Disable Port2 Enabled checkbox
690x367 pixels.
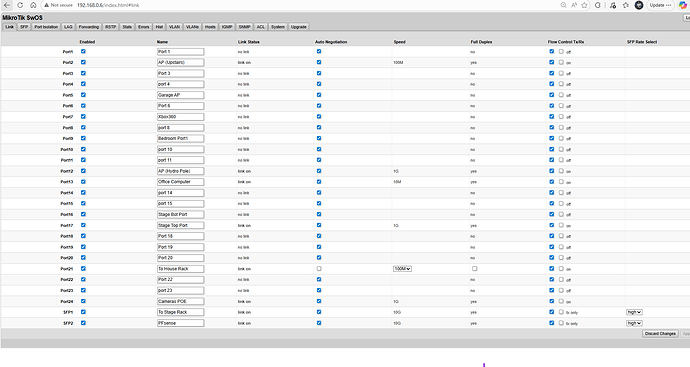(83, 62)
